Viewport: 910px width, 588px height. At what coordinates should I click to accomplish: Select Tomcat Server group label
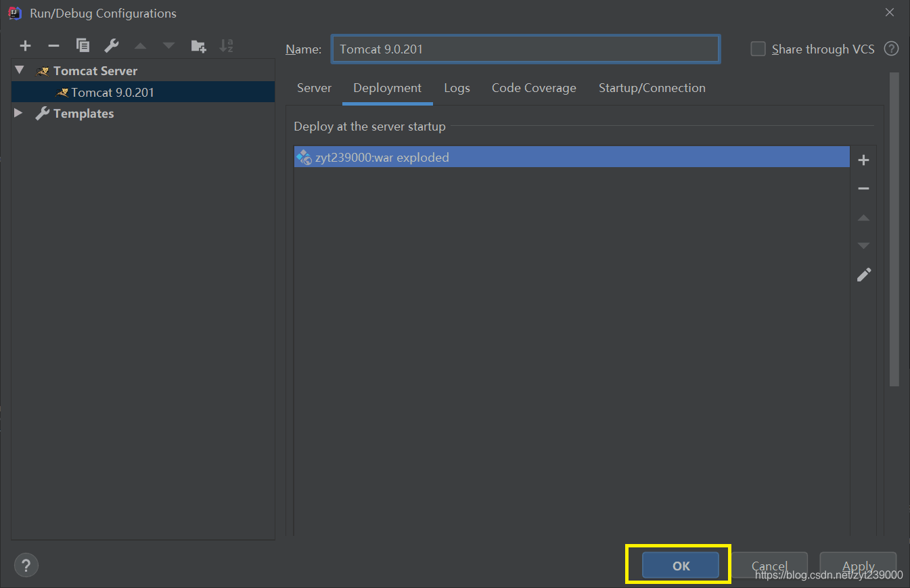pos(95,70)
